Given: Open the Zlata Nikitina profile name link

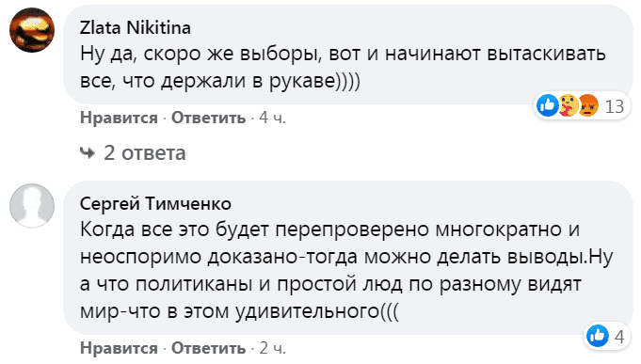Looking at the screenshot, I should [136, 28].
